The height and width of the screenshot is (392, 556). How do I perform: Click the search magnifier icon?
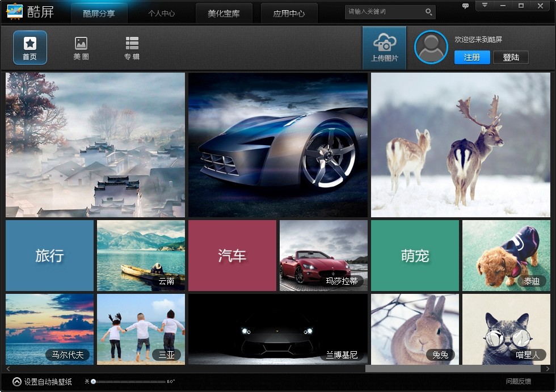(428, 11)
